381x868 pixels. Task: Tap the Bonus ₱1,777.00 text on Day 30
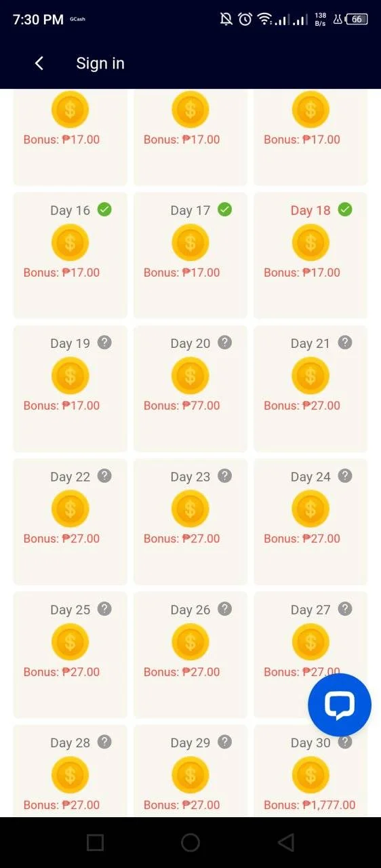pos(310,805)
